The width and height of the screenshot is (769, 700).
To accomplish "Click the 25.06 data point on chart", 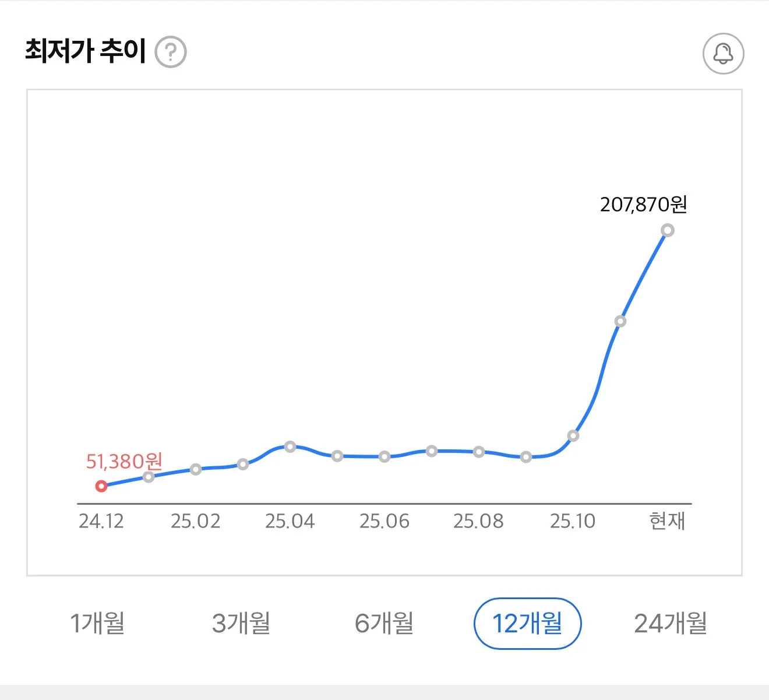I will click(384, 456).
